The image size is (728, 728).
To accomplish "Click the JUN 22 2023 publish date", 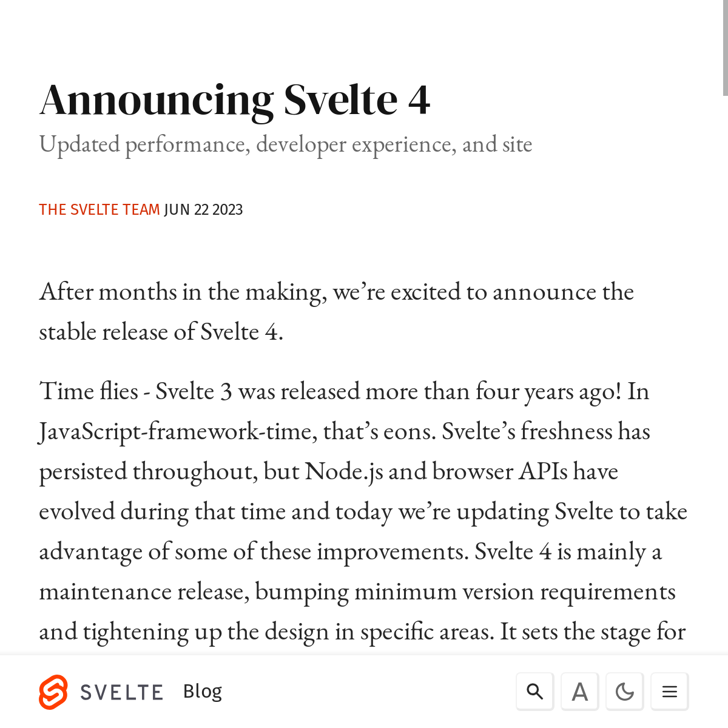I will (203, 209).
